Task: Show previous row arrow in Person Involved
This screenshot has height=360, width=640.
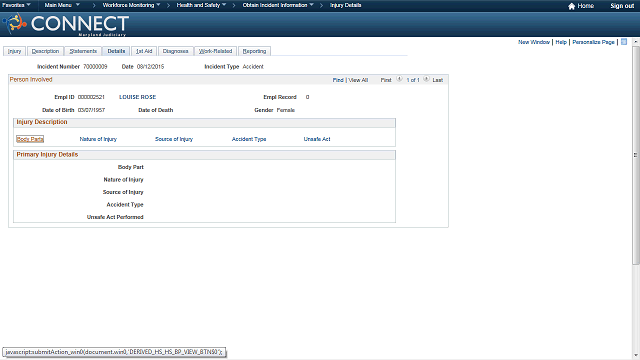Action: tap(399, 79)
